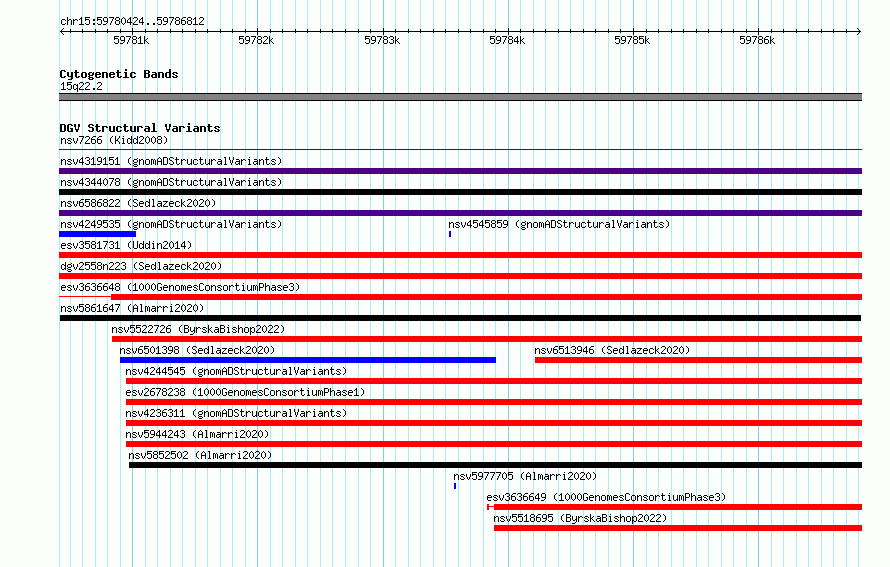Select the black nsv4344078 variant bar
Viewport: 890px width, 567px height.
pos(460,192)
